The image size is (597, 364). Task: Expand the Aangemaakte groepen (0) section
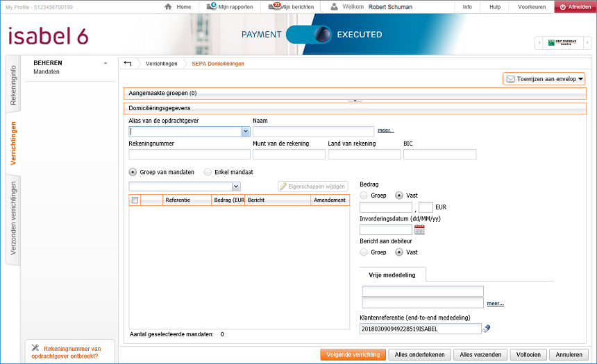pyautogui.click(x=355, y=93)
